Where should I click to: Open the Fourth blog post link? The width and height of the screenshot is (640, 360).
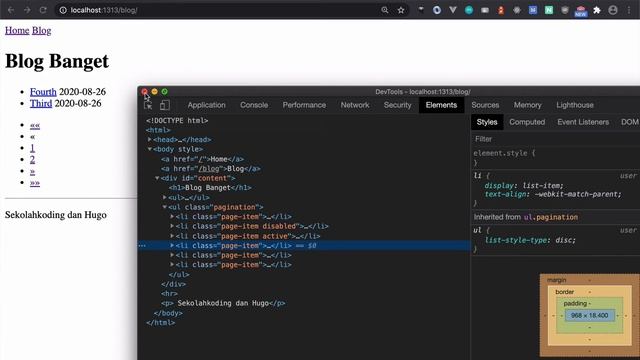(43, 92)
